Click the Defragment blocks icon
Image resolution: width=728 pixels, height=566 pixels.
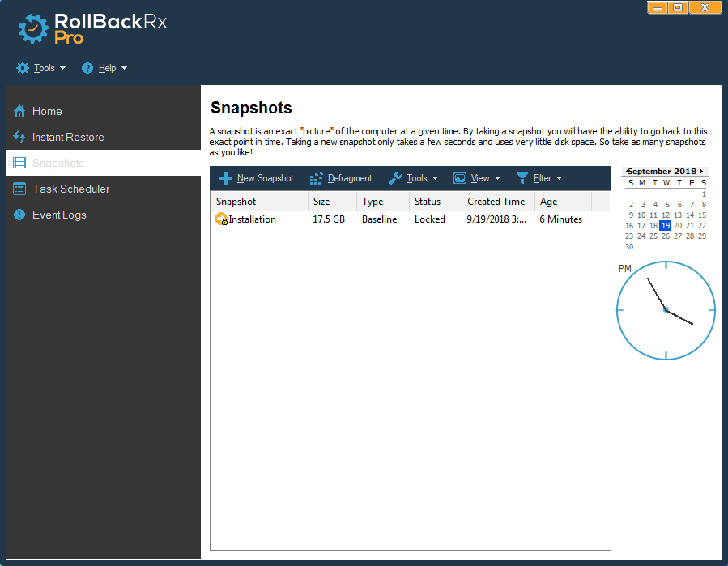316,178
